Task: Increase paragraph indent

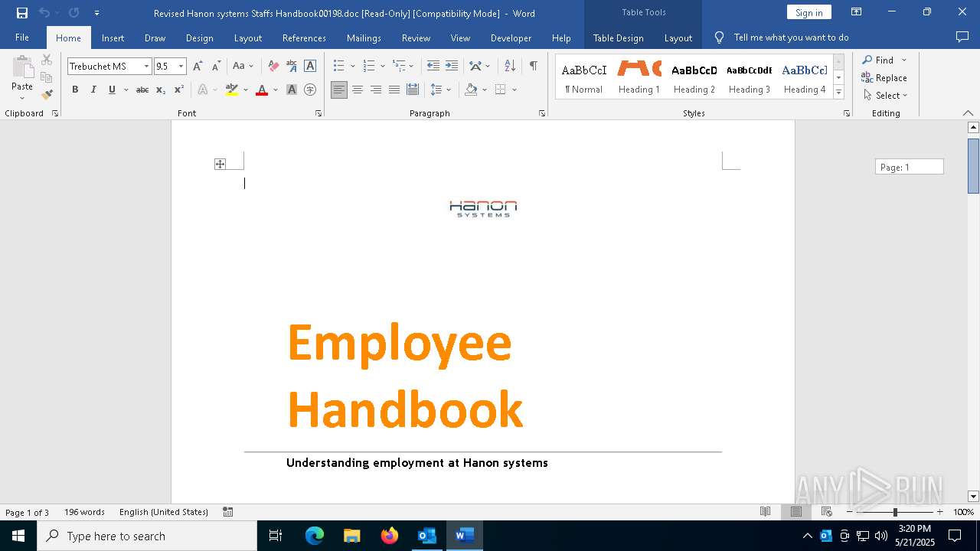Action: coord(452,67)
